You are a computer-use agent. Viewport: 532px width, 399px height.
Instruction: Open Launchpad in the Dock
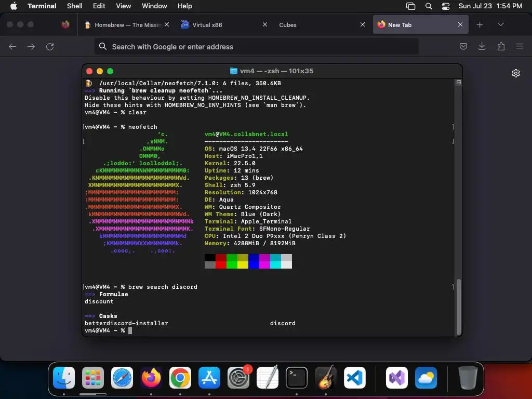tap(93, 378)
